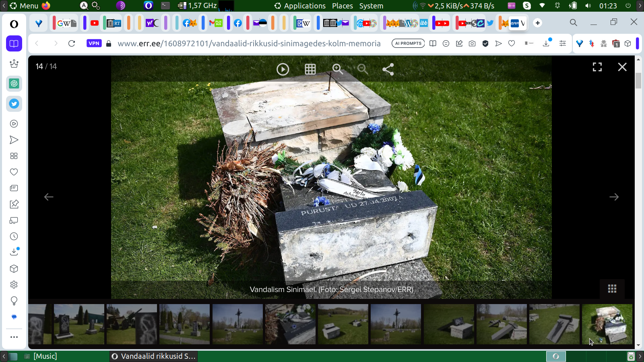644x362 pixels.
Task: Open Opera workspaces in the sidebar
Action: pyautogui.click(x=14, y=43)
